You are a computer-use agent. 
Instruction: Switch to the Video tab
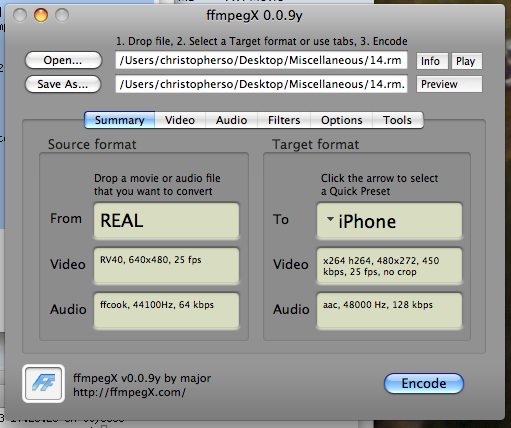(180, 120)
